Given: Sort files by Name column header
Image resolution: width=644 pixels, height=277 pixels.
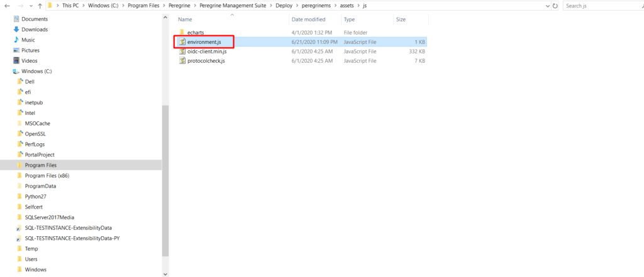Looking at the screenshot, I should click(x=185, y=19).
